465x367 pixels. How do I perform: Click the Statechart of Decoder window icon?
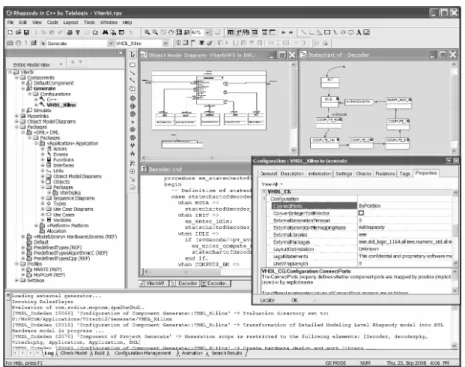(303, 55)
